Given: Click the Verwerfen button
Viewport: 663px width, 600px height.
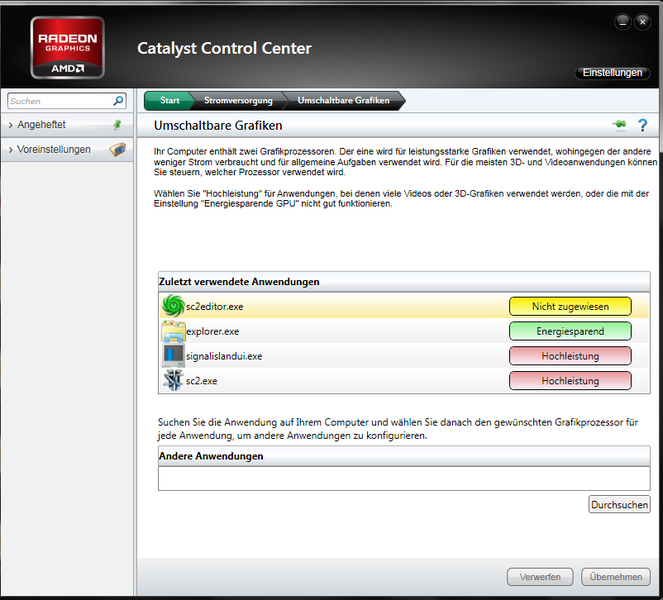Looking at the screenshot, I should 540,577.
